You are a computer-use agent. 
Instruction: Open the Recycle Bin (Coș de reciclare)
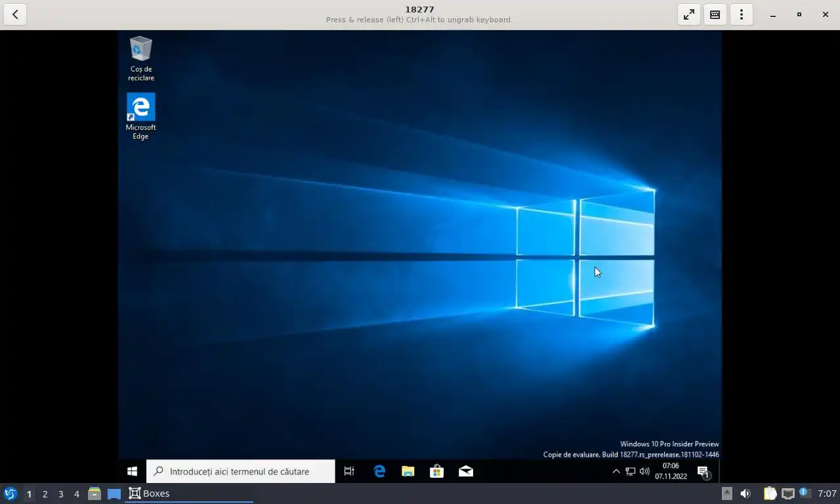tap(140, 58)
